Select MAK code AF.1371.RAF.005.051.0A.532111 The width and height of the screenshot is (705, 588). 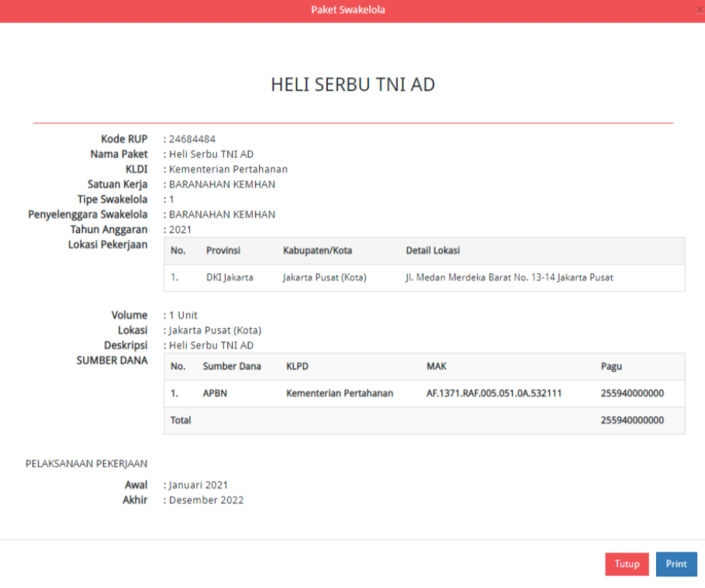(x=494, y=393)
